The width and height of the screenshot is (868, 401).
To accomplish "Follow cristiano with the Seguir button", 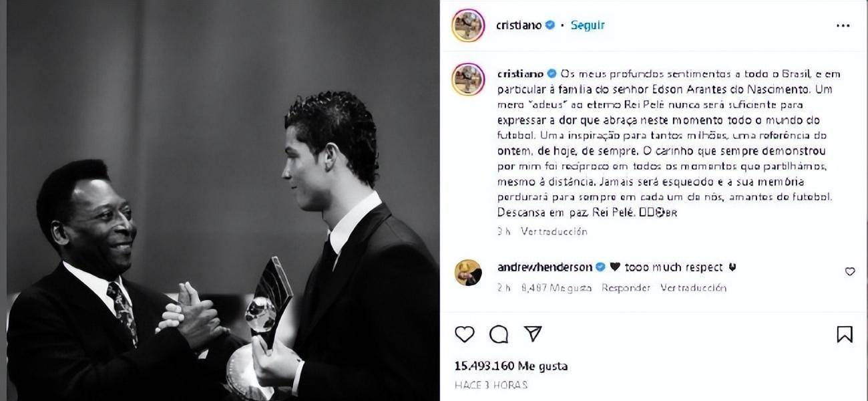I will tap(588, 25).
